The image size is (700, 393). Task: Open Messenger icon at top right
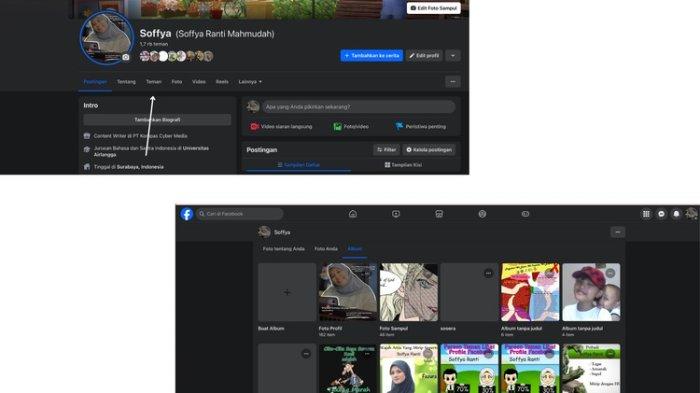[661, 214]
